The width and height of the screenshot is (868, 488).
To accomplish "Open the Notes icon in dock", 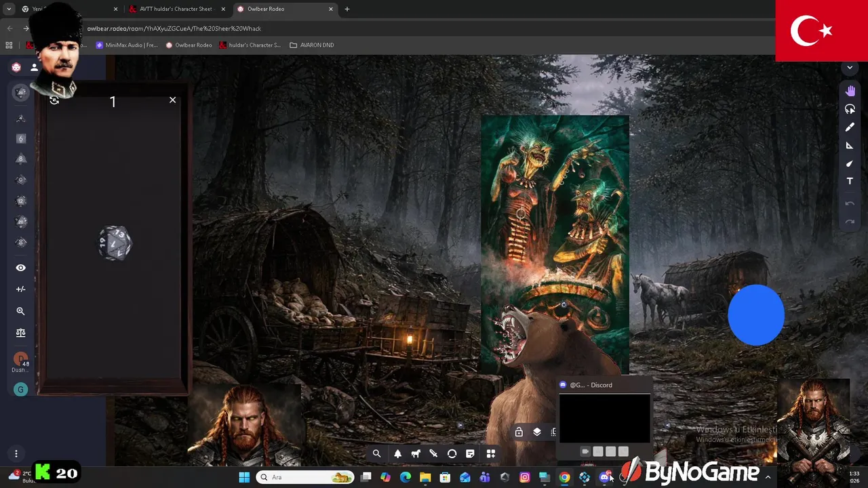I will (470, 454).
